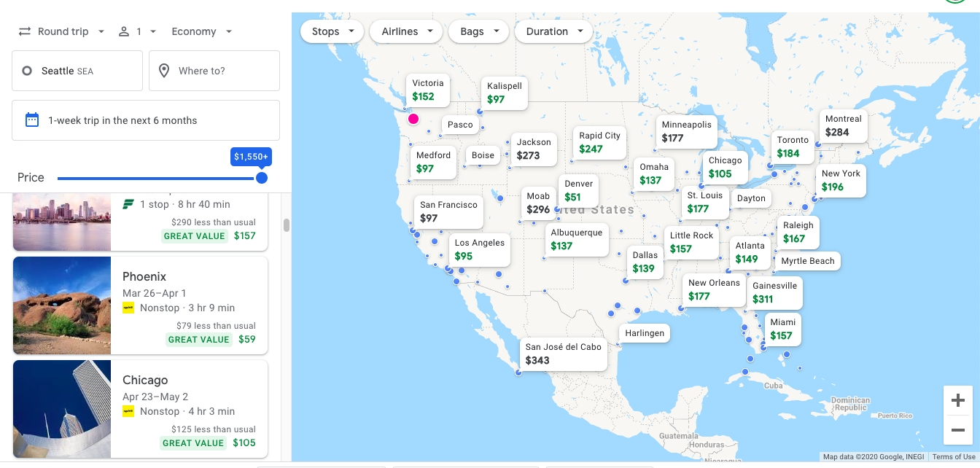
Task: Click the San Francisco $97 map label
Action: click(448, 211)
